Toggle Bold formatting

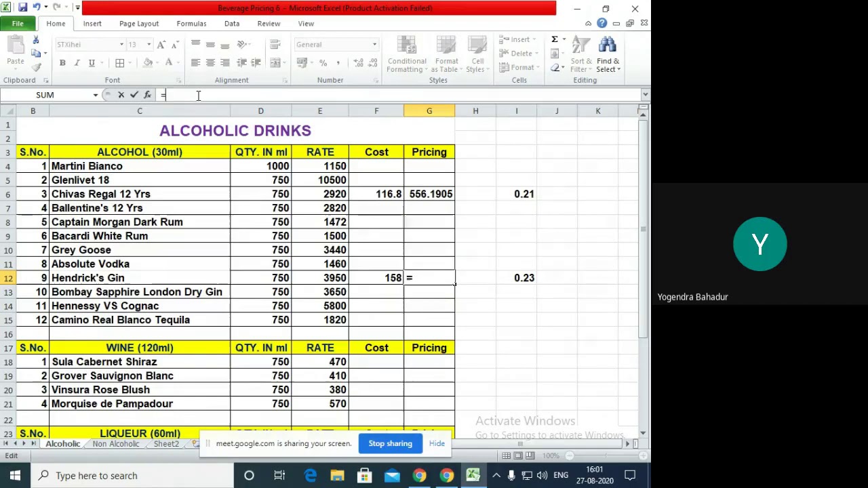62,63
